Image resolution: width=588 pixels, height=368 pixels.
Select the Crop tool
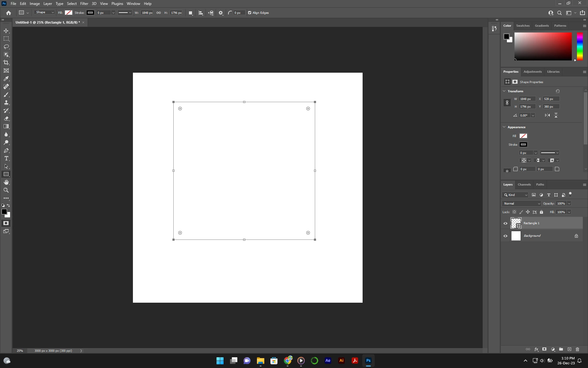(6, 63)
